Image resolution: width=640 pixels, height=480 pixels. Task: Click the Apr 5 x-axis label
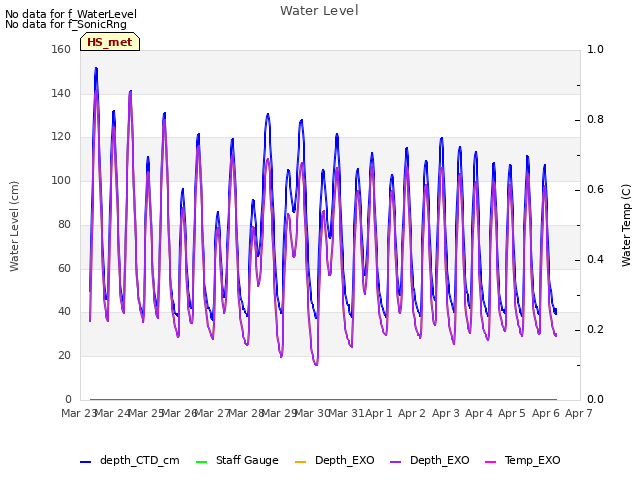[x=512, y=413]
